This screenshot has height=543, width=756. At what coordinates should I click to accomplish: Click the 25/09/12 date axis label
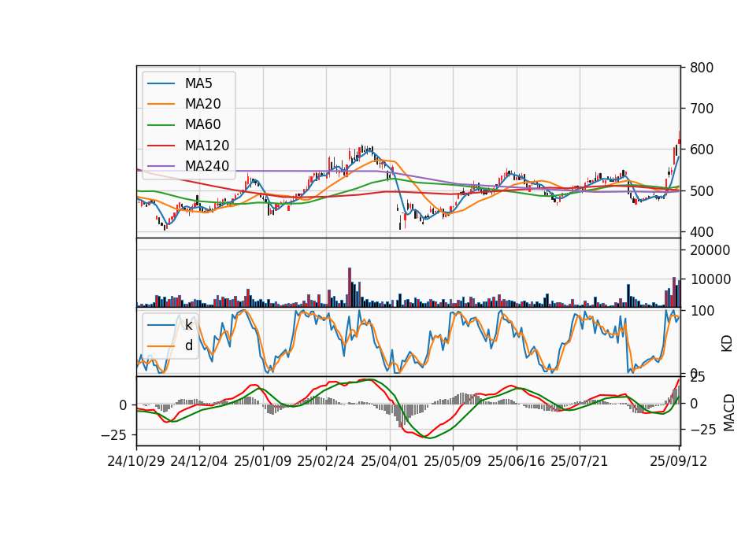[679, 462]
